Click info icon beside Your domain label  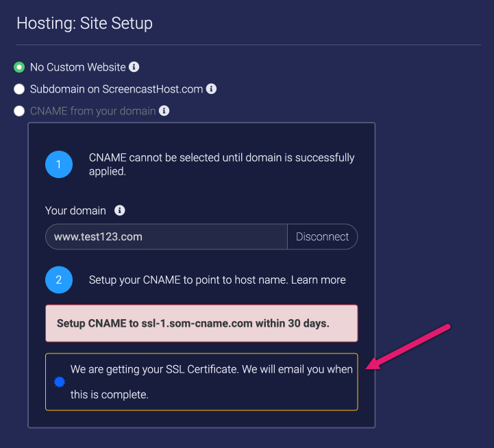click(119, 210)
